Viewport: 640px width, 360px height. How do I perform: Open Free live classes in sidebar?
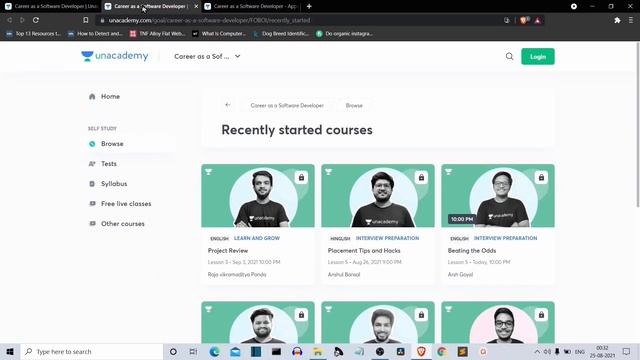pyautogui.click(x=120, y=204)
